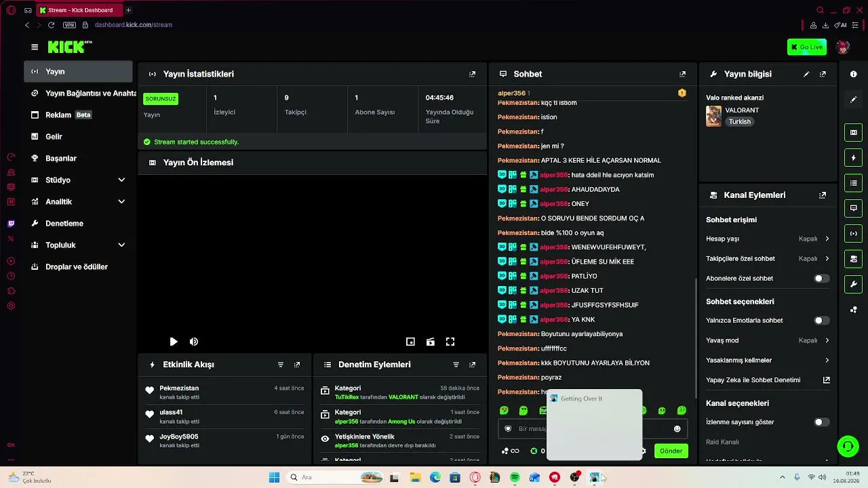Open Spotify from the taskbar
Screen dimensions: 868x488
tap(515, 478)
